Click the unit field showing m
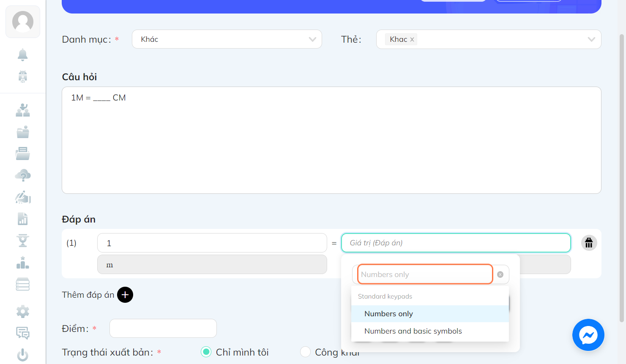 (x=212, y=264)
